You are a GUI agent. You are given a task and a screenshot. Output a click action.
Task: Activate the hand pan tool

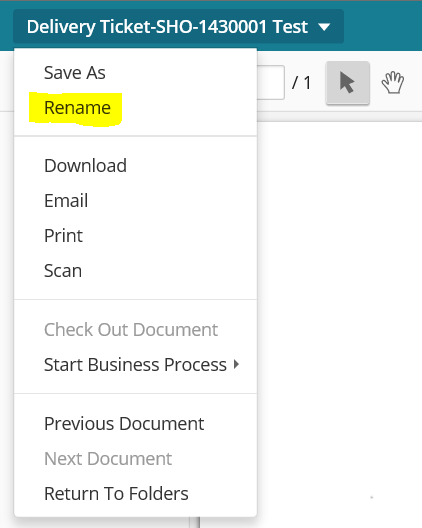click(393, 83)
